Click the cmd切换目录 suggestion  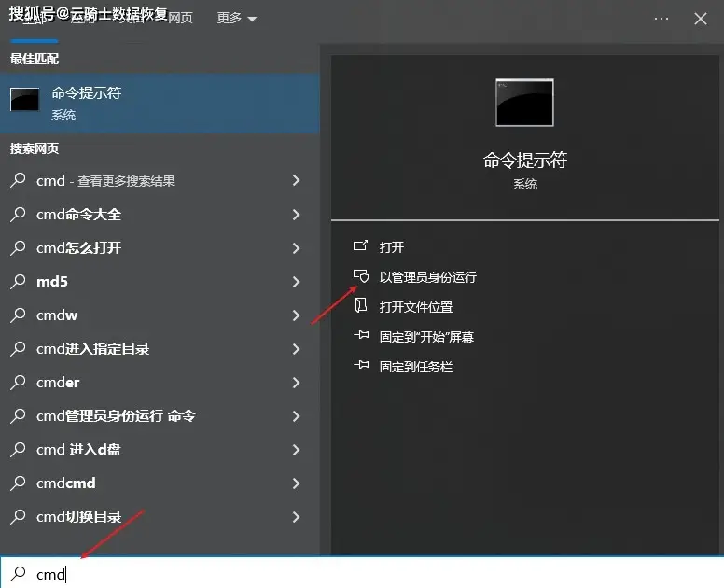pos(160,517)
